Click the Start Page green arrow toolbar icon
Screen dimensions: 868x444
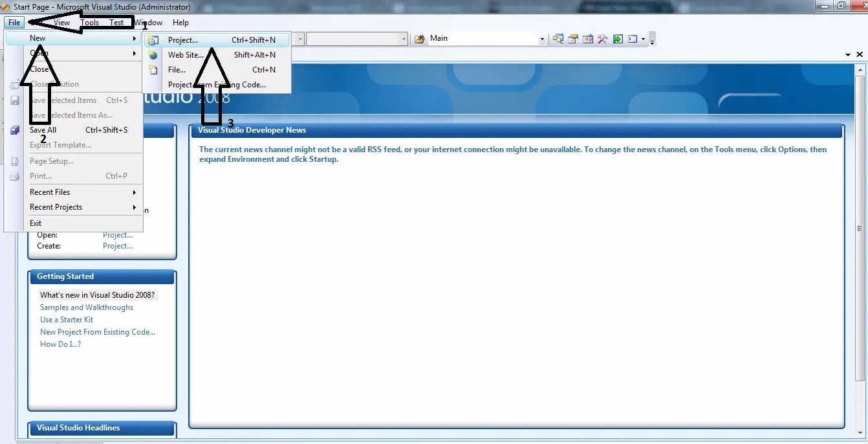(x=618, y=39)
